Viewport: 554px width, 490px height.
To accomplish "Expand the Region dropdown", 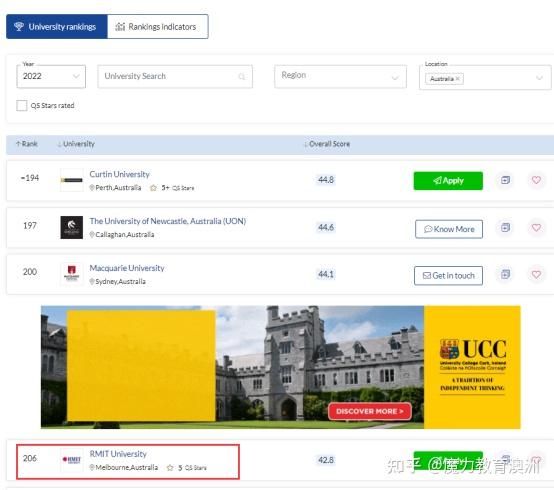I will 340,76.
